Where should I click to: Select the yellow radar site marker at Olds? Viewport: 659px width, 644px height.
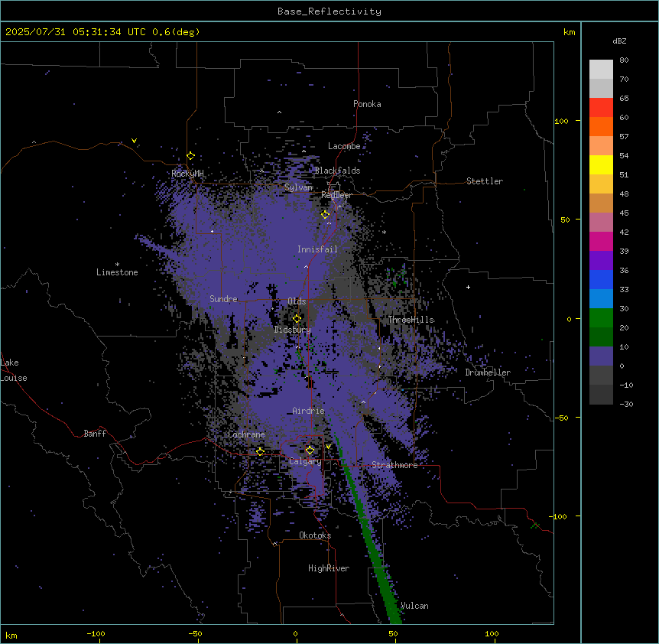[297, 319]
